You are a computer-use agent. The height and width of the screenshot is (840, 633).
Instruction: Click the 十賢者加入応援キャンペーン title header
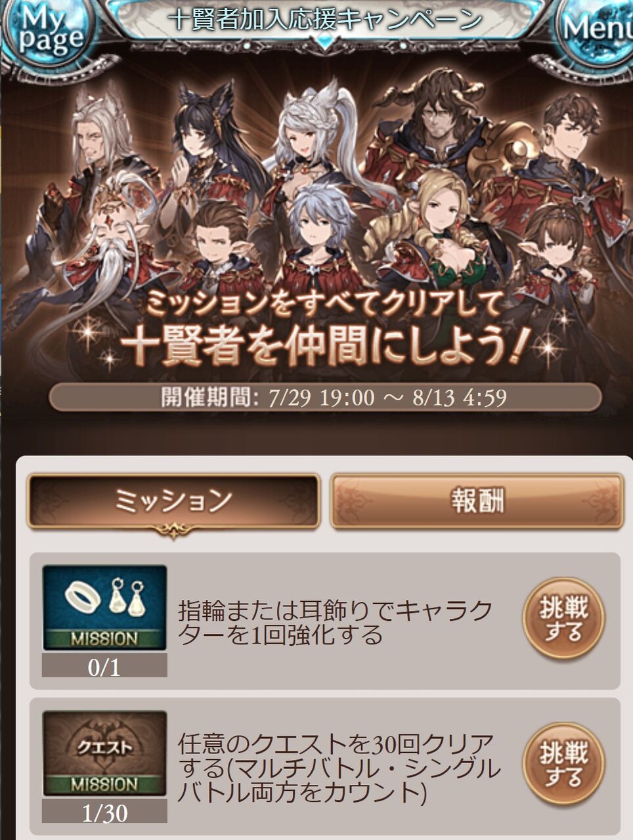click(x=325, y=19)
